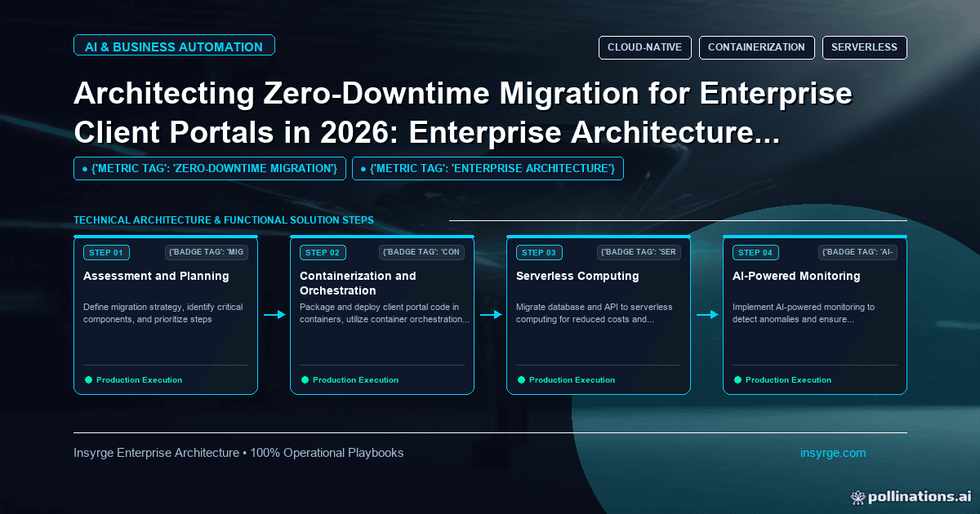Open the Containerization and Orchestration card title
Image resolution: width=980 pixels, height=514 pixels.
[x=358, y=283]
